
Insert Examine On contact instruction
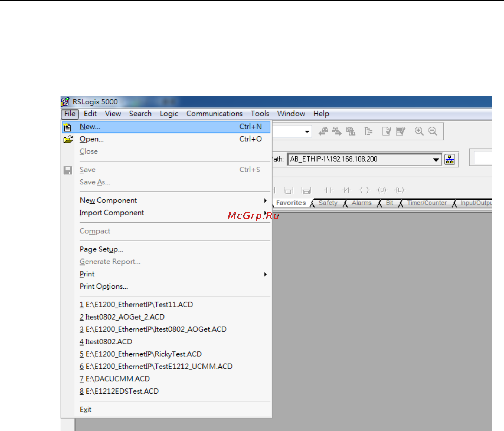pyautogui.click(x=329, y=190)
